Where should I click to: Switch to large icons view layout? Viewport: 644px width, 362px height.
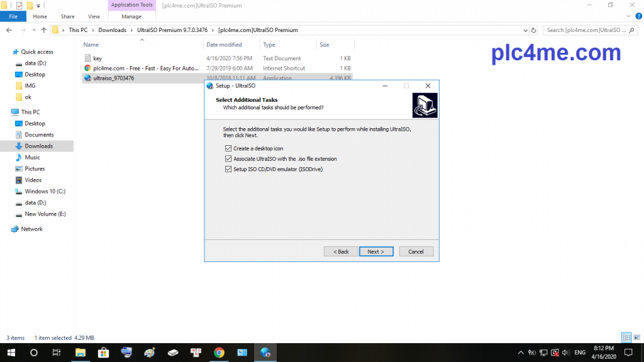pos(636,337)
